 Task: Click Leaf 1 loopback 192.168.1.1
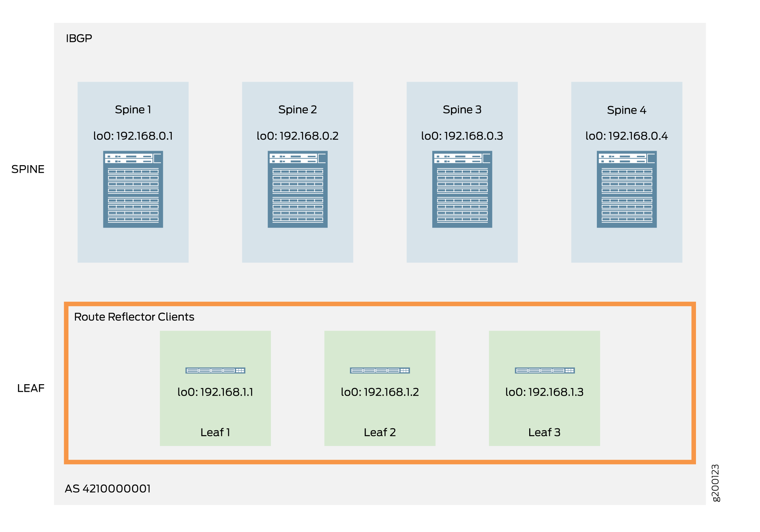215,392
